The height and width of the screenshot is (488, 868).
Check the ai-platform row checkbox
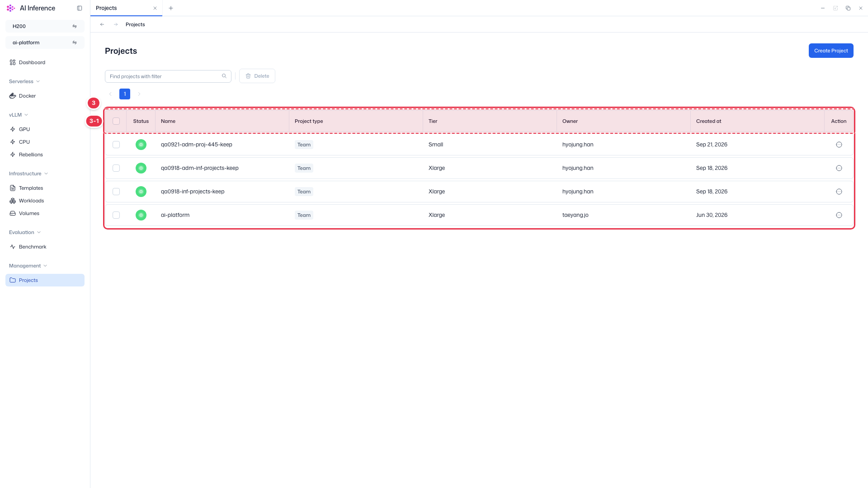(116, 215)
